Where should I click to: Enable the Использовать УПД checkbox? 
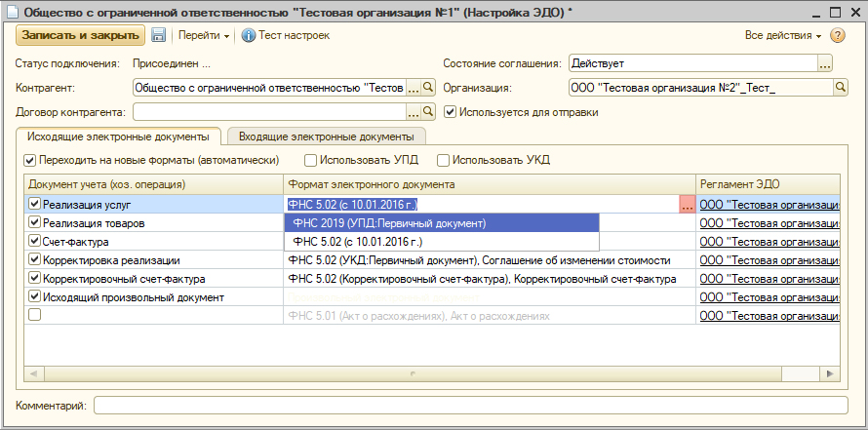tap(311, 160)
